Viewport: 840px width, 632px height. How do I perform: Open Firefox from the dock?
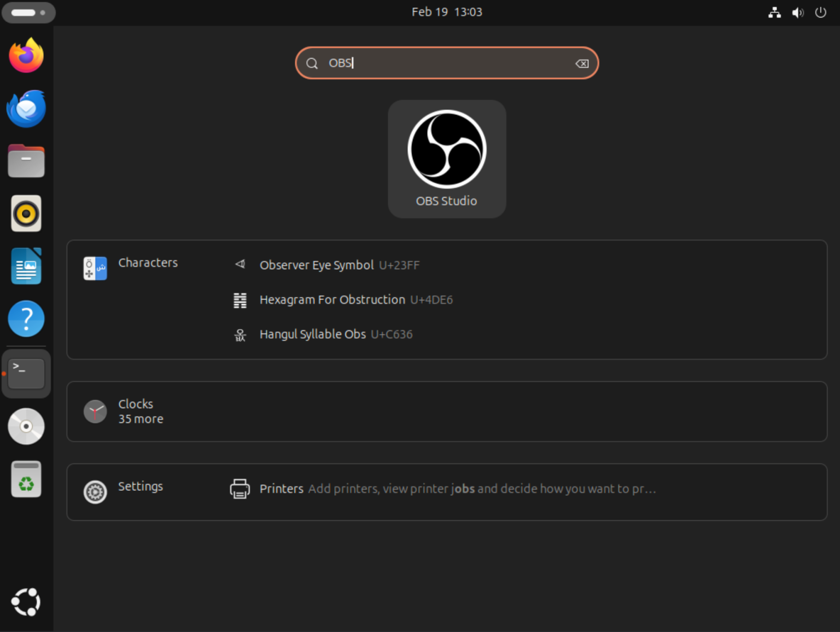[26, 55]
